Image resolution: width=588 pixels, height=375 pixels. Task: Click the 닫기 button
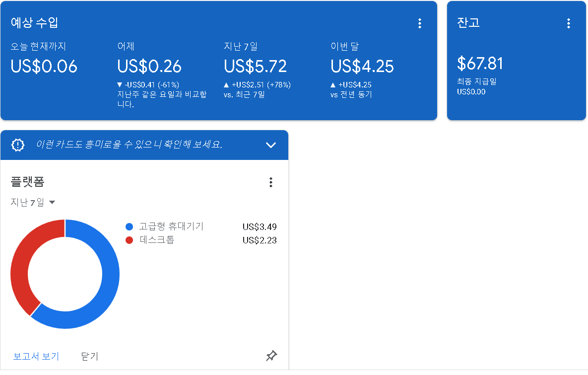[x=90, y=356]
